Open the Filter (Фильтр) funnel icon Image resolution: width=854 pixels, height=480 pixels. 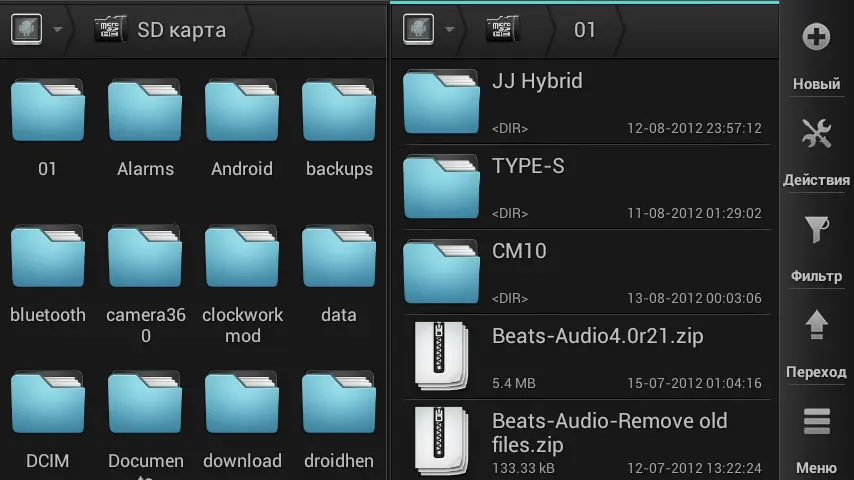816,230
